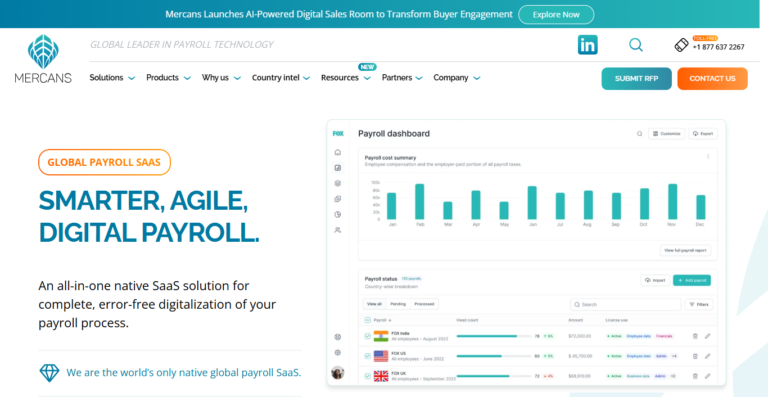
Task: Click the FOX US head count progress bar
Action: [494, 356]
